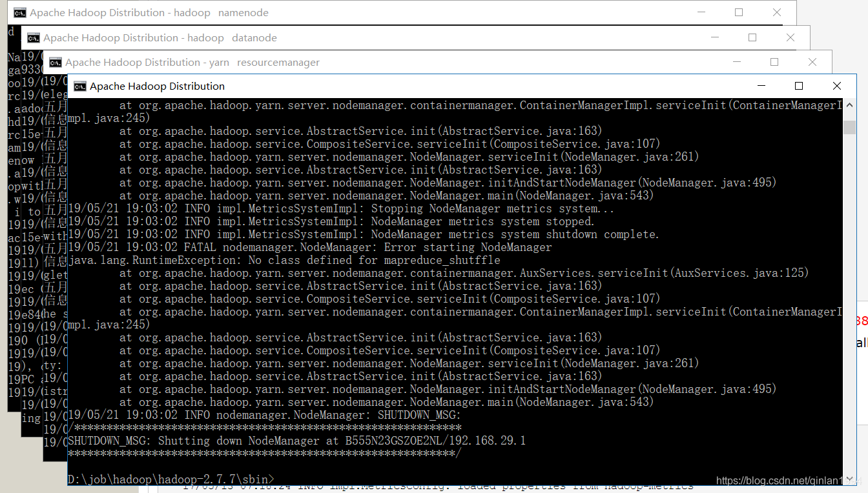Open the system menu icon of the front Apache Hadoop Distribution window
Image resolution: width=868 pixels, height=493 pixels.
click(x=80, y=86)
